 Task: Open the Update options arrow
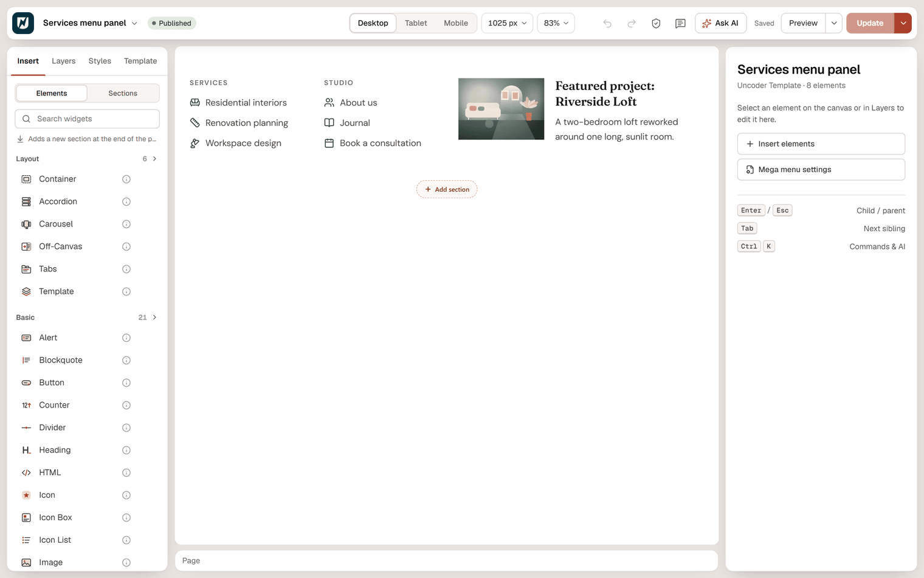[903, 23]
